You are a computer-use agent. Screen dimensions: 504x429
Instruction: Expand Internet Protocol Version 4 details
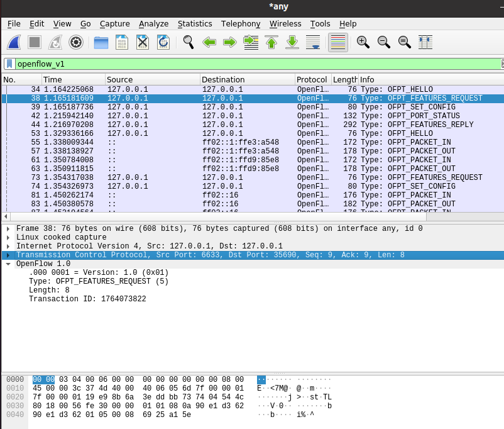[8, 246]
